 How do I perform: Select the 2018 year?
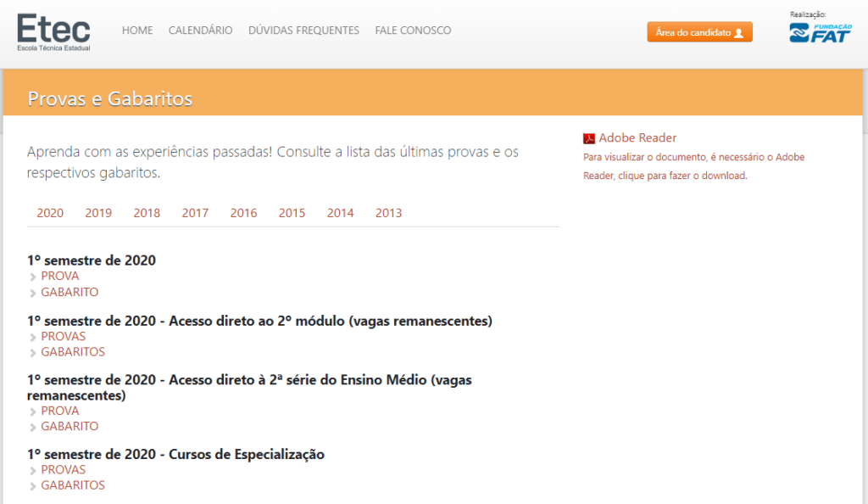pyautogui.click(x=147, y=213)
